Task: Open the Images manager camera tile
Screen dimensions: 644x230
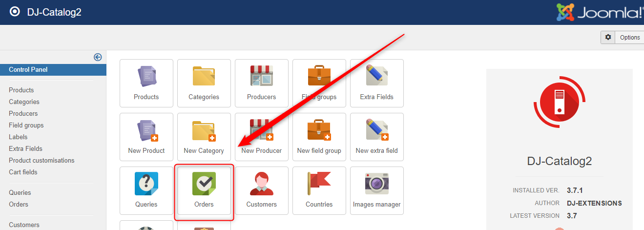Action: (x=377, y=190)
